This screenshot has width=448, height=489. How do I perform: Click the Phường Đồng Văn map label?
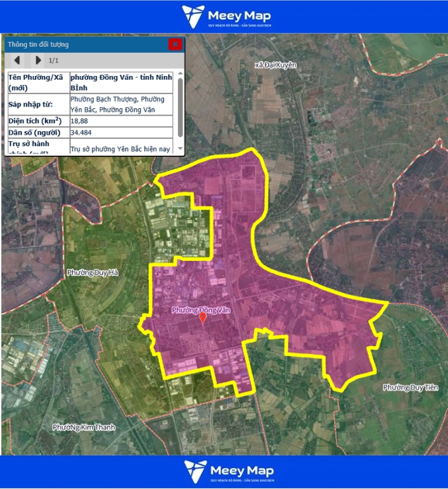tap(200, 310)
